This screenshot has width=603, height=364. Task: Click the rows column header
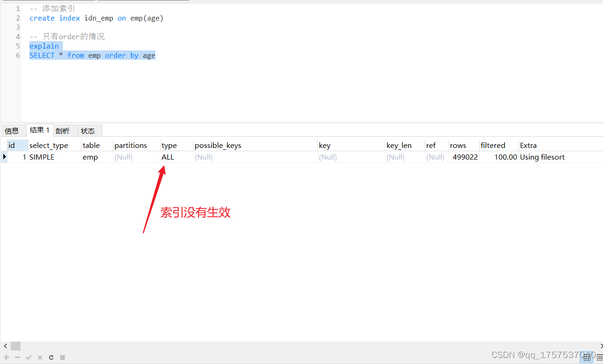[464, 145]
